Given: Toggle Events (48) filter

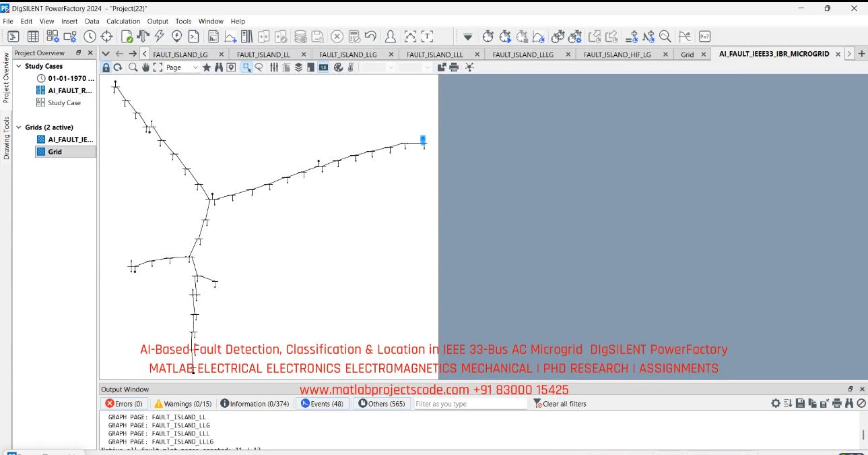Looking at the screenshot, I should [x=322, y=404].
